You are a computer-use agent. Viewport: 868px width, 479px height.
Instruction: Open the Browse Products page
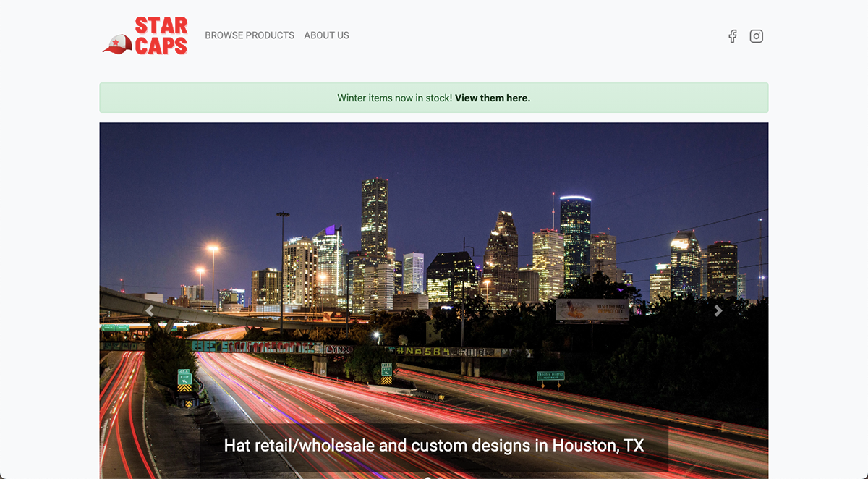tap(250, 35)
